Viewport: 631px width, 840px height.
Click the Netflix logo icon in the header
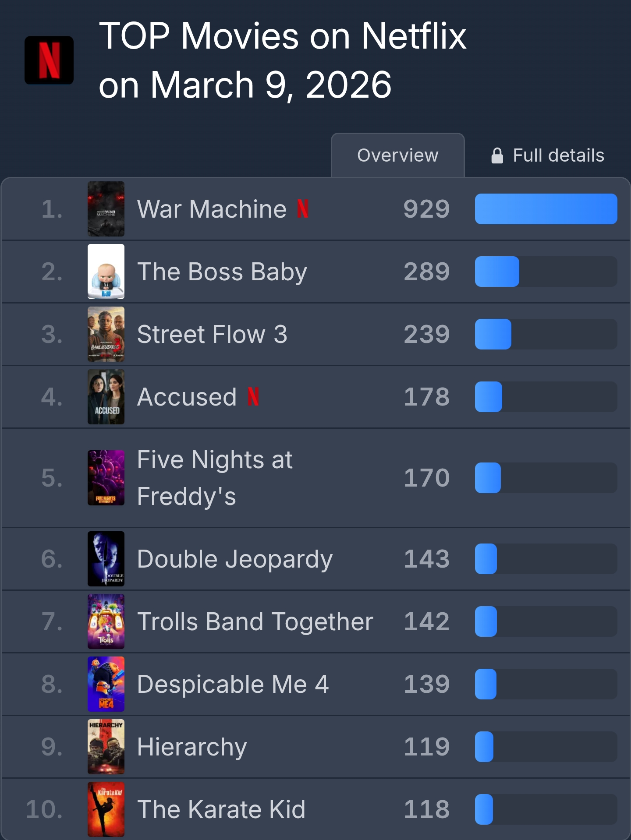[49, 60]
